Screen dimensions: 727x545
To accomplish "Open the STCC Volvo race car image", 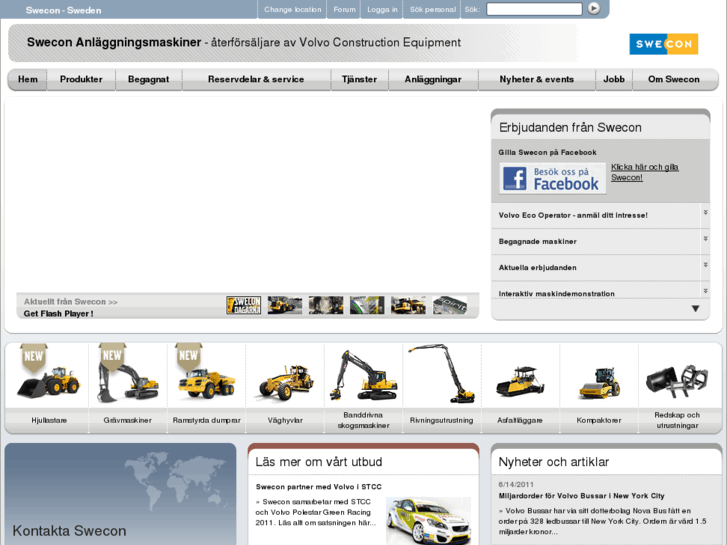I will [x=428, y=521].
